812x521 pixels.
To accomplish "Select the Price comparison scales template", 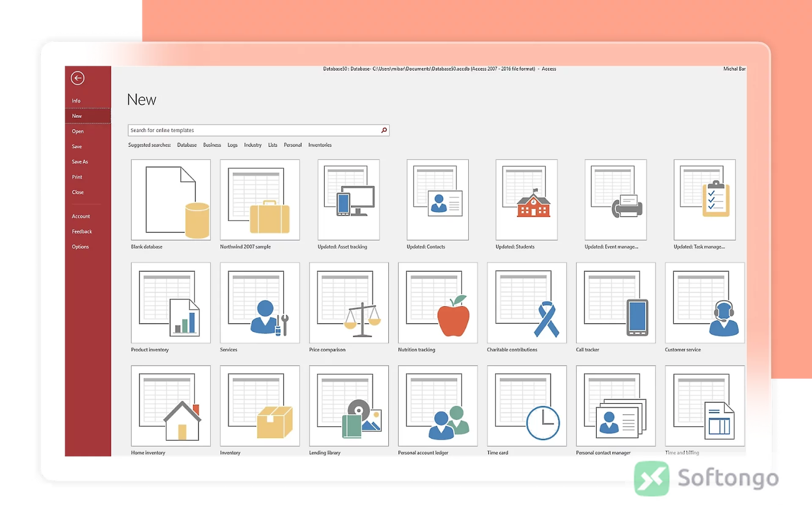I will tap(349, 303).
